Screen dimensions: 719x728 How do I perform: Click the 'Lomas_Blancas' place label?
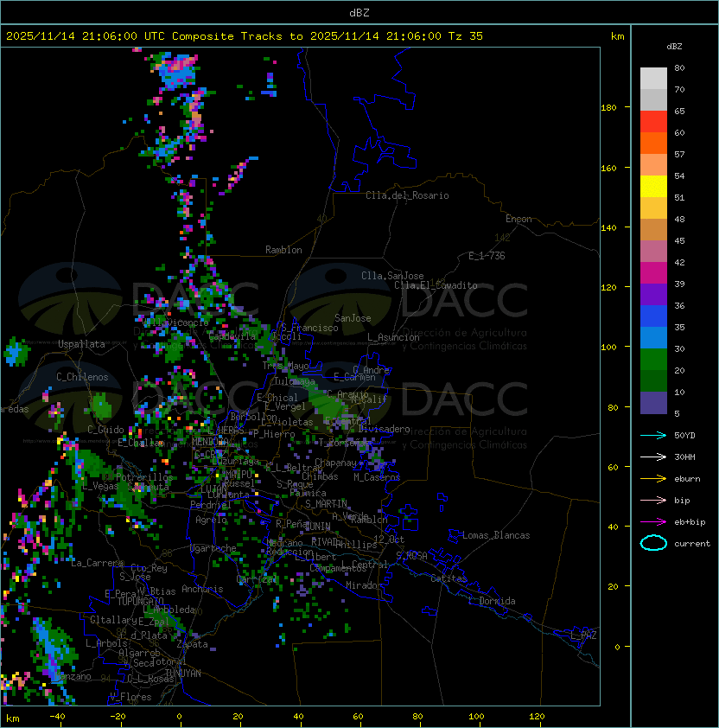(496, 535)
